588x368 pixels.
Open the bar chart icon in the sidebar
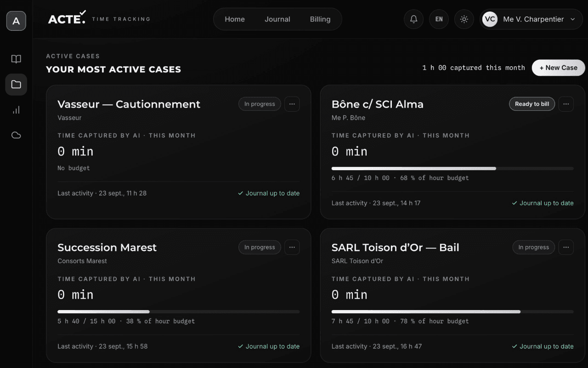click(x=16, y=110)
